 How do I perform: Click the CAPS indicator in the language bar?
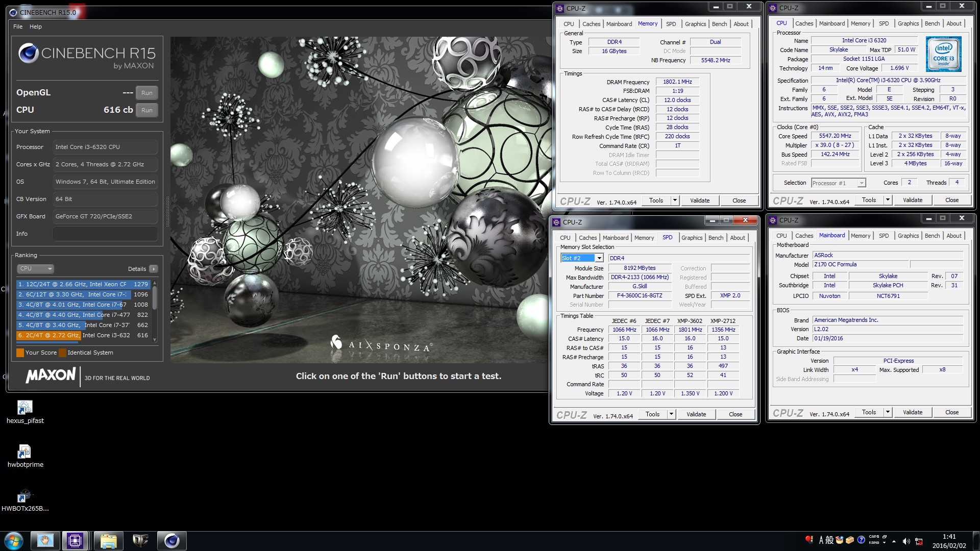(874, 537)
